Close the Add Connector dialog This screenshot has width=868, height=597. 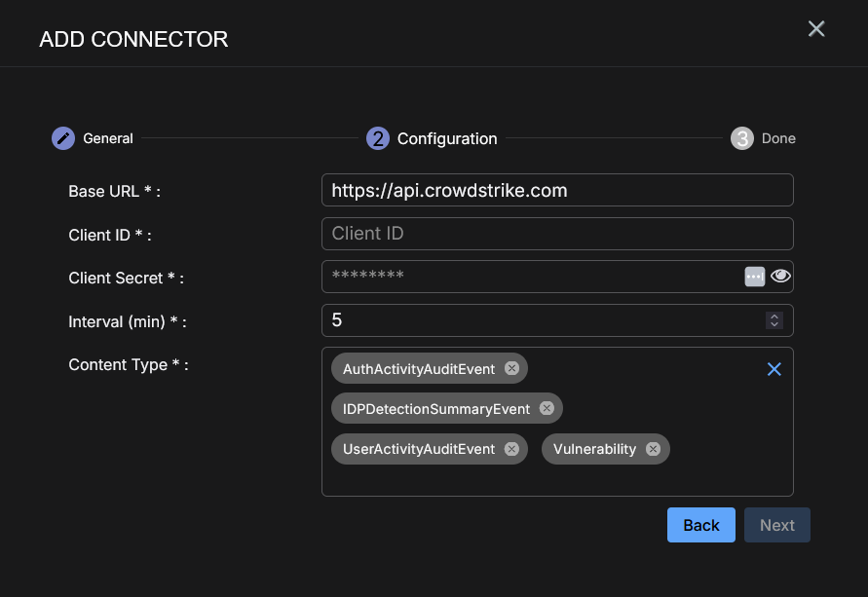coord(816,29)
